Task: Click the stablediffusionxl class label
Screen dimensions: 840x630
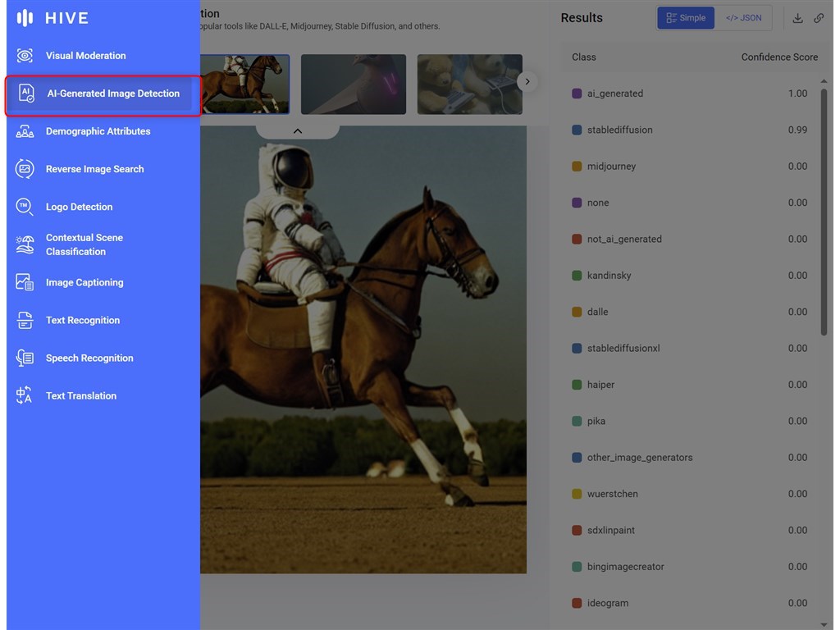Action: [623, 349]
